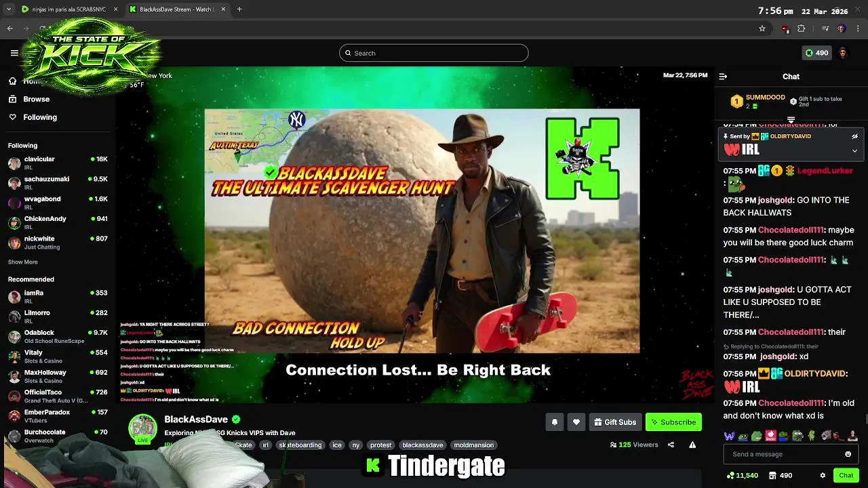Open EmberParadox recommended channel
This screenshot has width=868, height=488.
(58, 415)
